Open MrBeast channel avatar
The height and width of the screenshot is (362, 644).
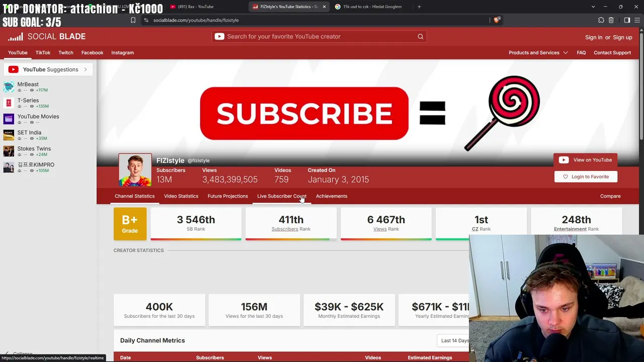coord(9,87)
